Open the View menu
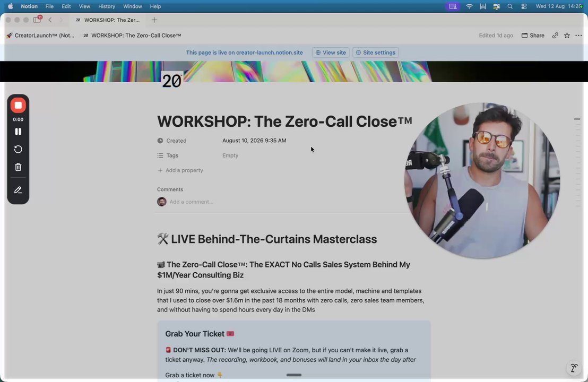This screenshot has height=382, width=588. (x=84, y=6)
